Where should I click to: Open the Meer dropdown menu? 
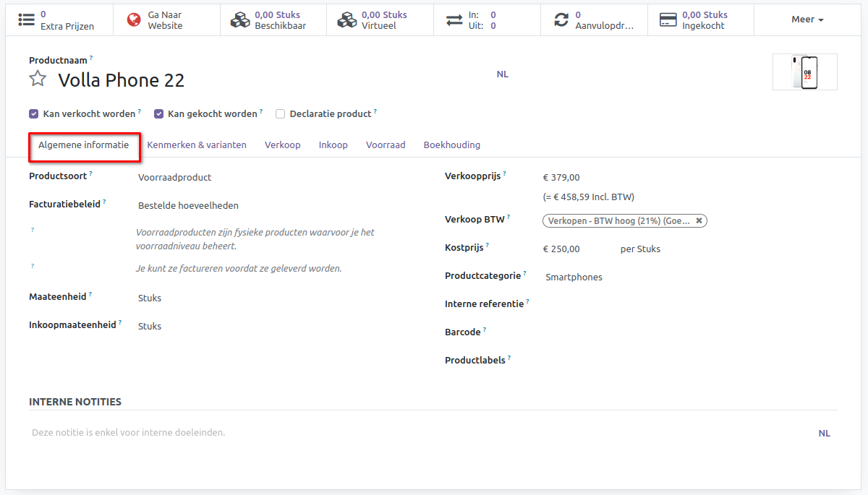coord(807,20)
